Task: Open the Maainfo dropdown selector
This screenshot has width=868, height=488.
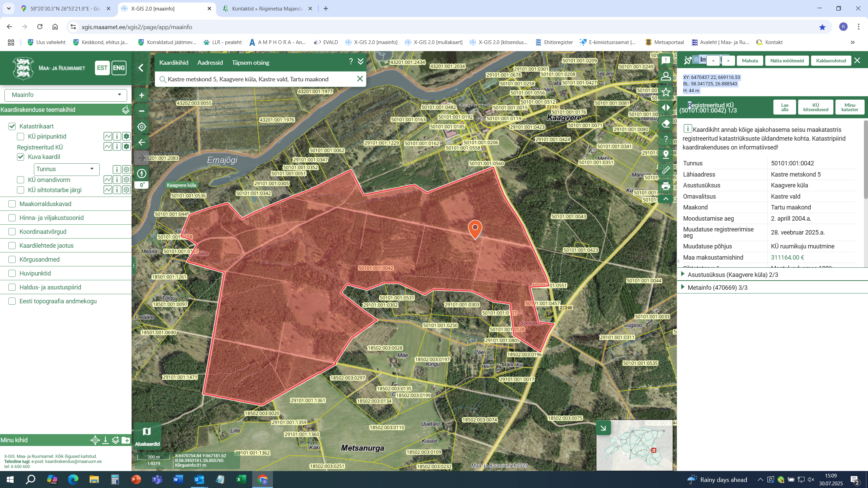Action: (66, 95)
